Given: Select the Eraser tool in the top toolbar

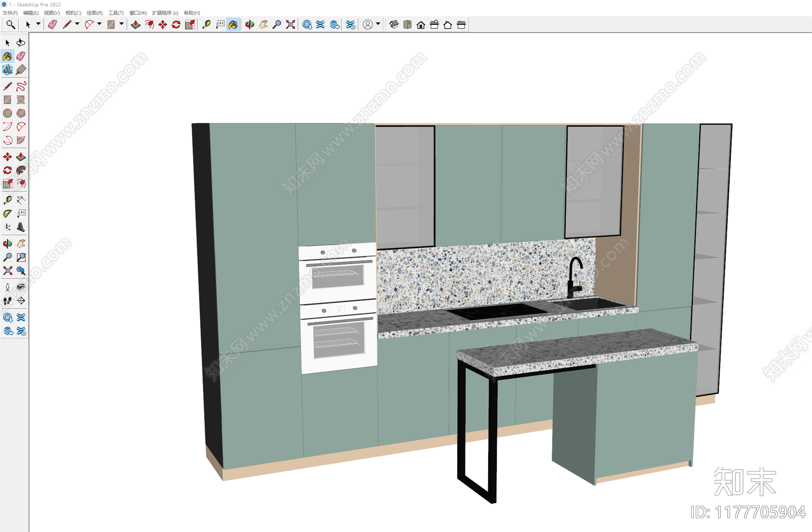Looking at the screenshot, I should pyautogui.click(x=52, y=24).
